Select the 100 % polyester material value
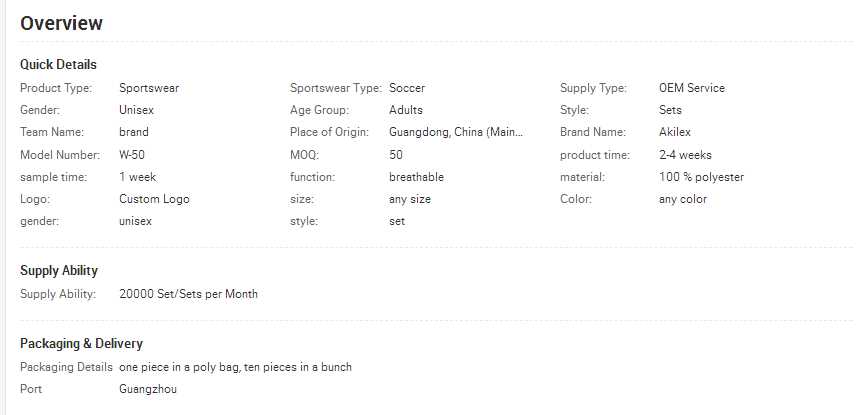The width and height of the screenshot is (867, 415). (701, 177)
